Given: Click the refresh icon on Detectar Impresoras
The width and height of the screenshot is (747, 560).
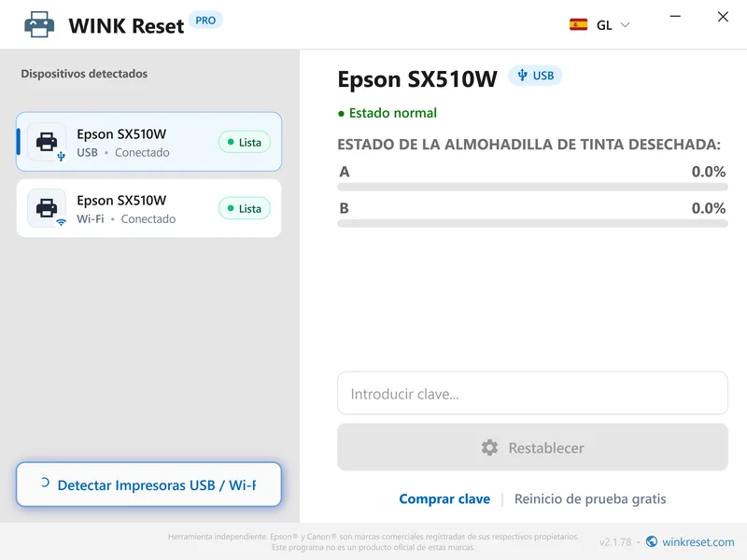Looking at the screenshot, I should point(45,483).
